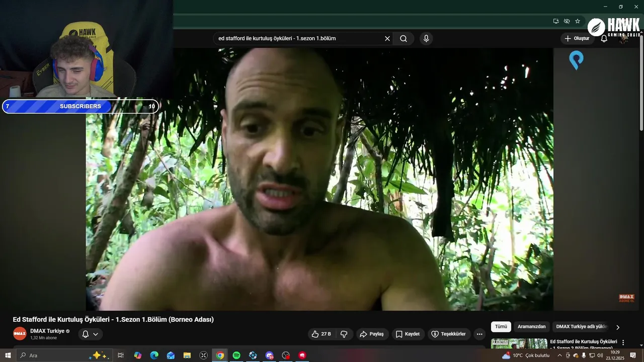Image resolution: width=644 pixels, height=362 pixels.
Task: Like the video with thumbs up
Action: click(x=321, y=334)
